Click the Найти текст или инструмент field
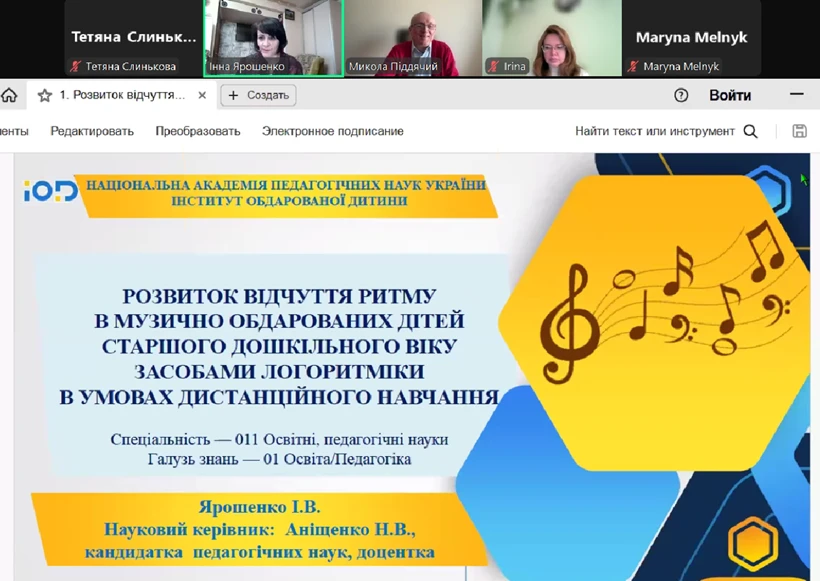Image resolution: width=820 pixels, height=581 pixels. click(654, 131)
